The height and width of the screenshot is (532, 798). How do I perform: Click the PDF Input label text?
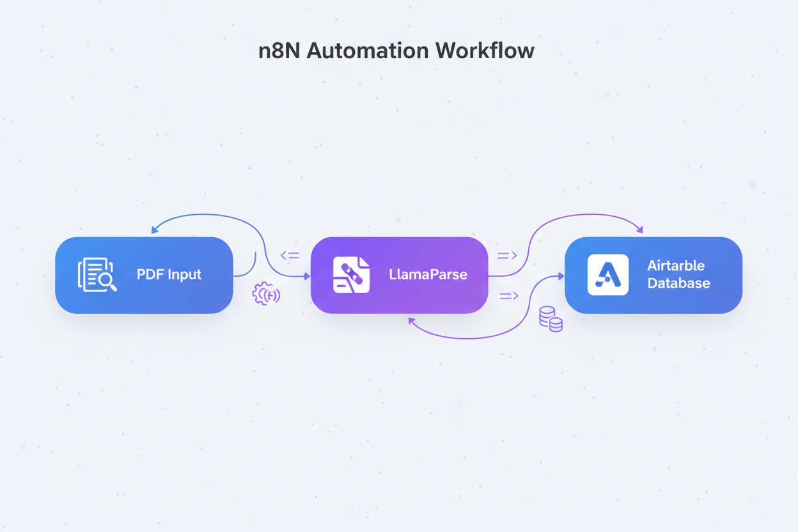point(169,274)
